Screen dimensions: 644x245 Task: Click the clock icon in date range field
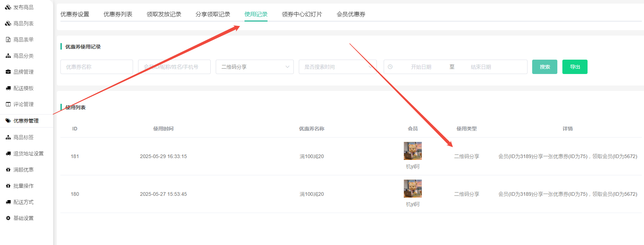pos(390,67)
